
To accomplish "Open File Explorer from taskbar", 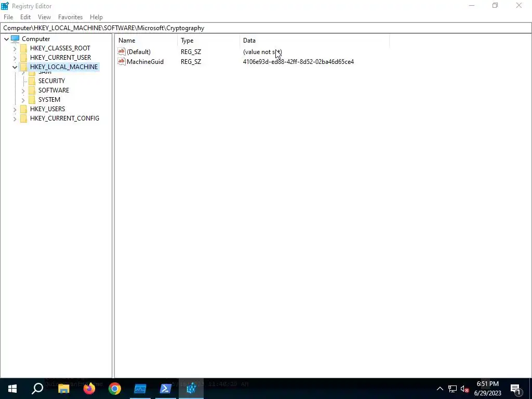I will 63,389.
